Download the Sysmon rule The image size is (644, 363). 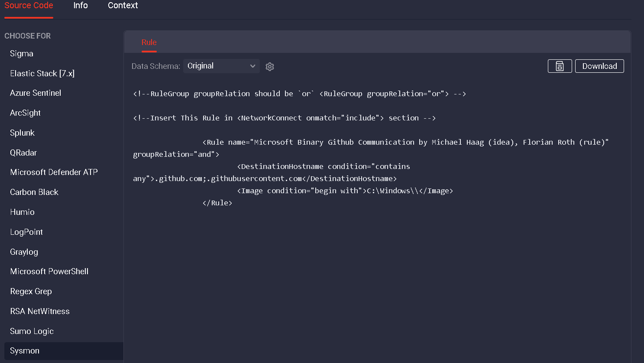point(599,66)
